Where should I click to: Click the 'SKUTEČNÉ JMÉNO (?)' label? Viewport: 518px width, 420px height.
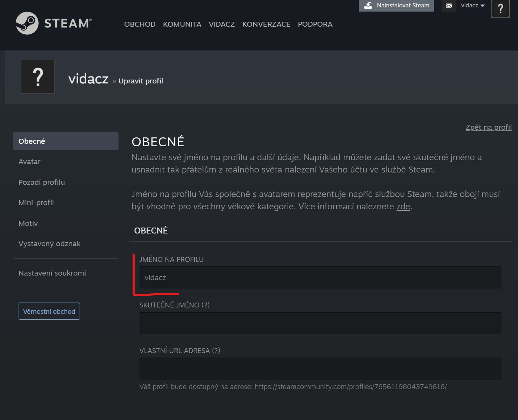point(174,305)
